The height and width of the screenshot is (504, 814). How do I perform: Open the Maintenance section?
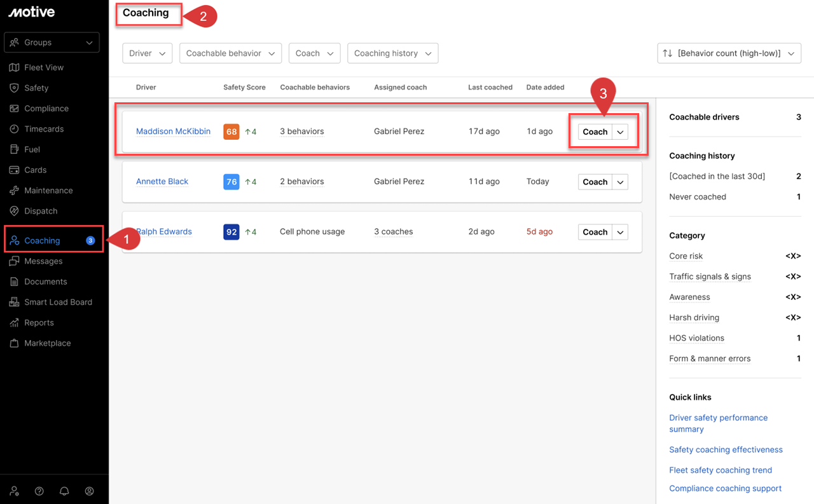[48, 191]
